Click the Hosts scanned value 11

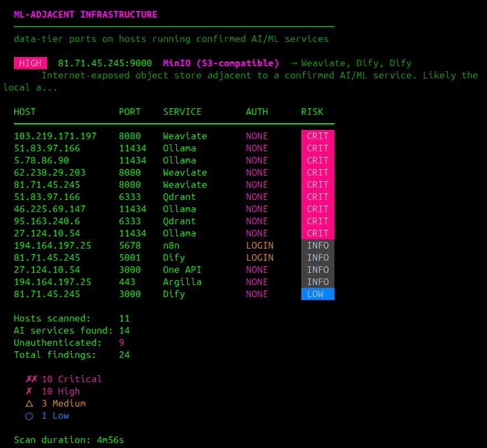pyautogui.click(x=124, y=318)
